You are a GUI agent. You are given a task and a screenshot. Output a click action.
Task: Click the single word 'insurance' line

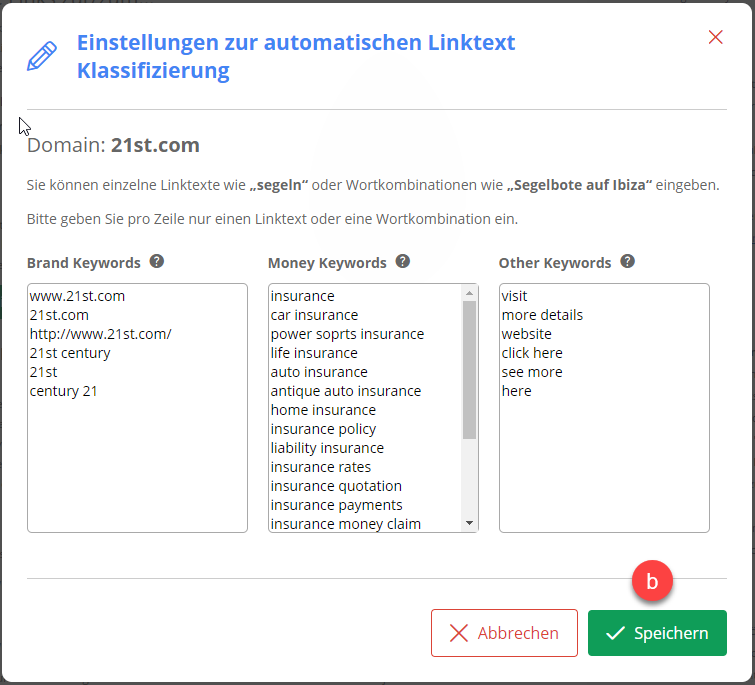(302, 296)
